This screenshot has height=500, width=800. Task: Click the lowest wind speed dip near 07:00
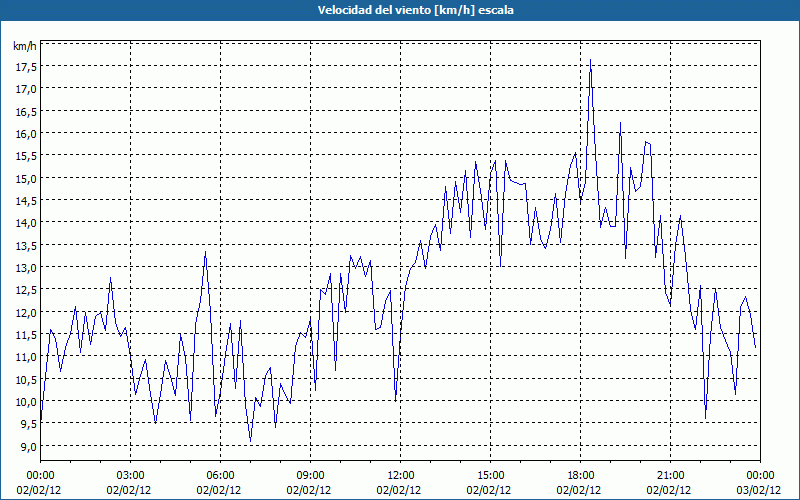[251, 440]
